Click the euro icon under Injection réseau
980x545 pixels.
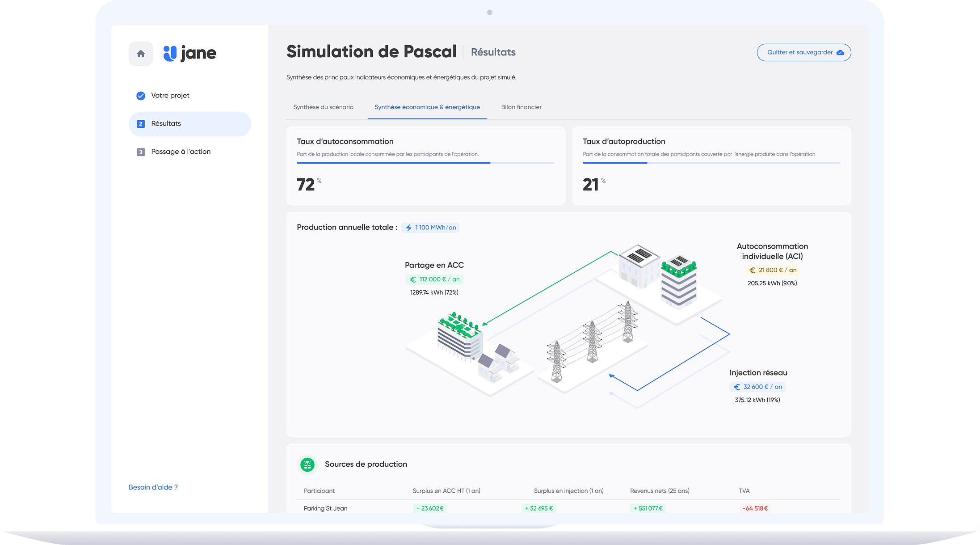(737, 387)
